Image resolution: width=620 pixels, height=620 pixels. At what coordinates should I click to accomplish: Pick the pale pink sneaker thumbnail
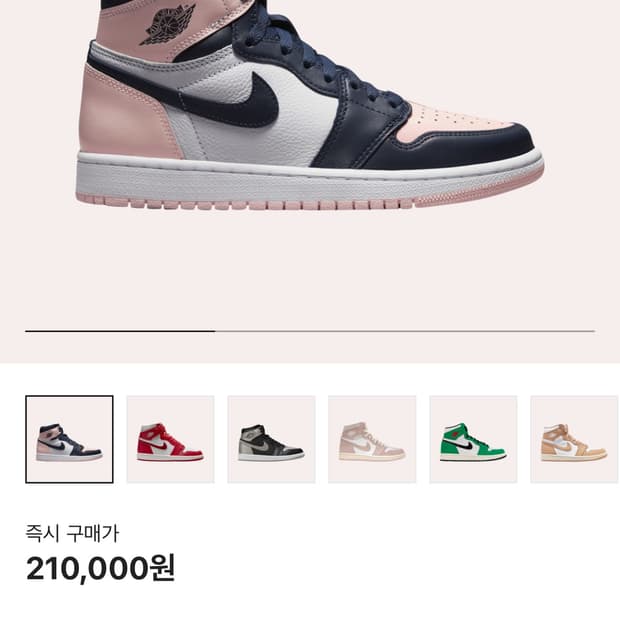pyautogui.click(x=372, y=439)
